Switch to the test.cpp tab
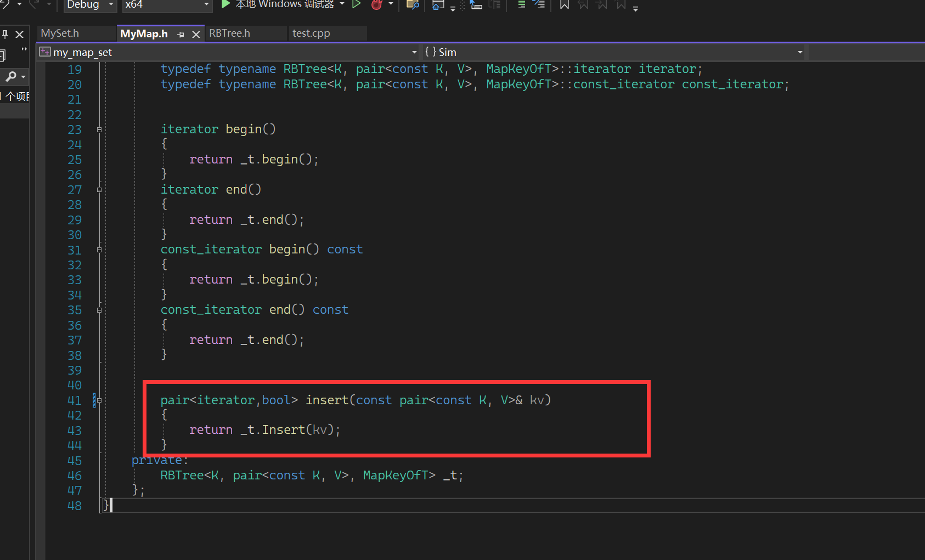The image size is (925, 560). pos(327,33)
